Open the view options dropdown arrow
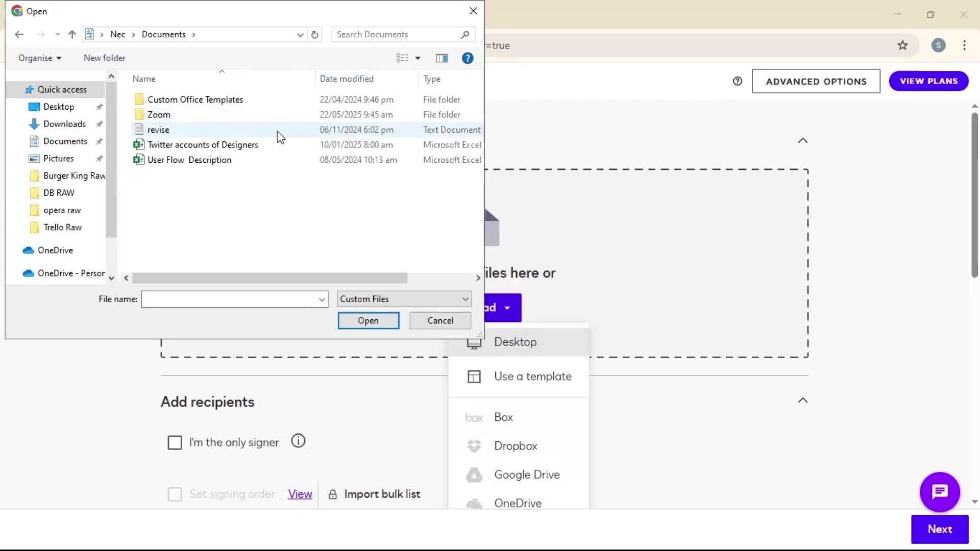The image size is (980, 551). pos(418,58)
